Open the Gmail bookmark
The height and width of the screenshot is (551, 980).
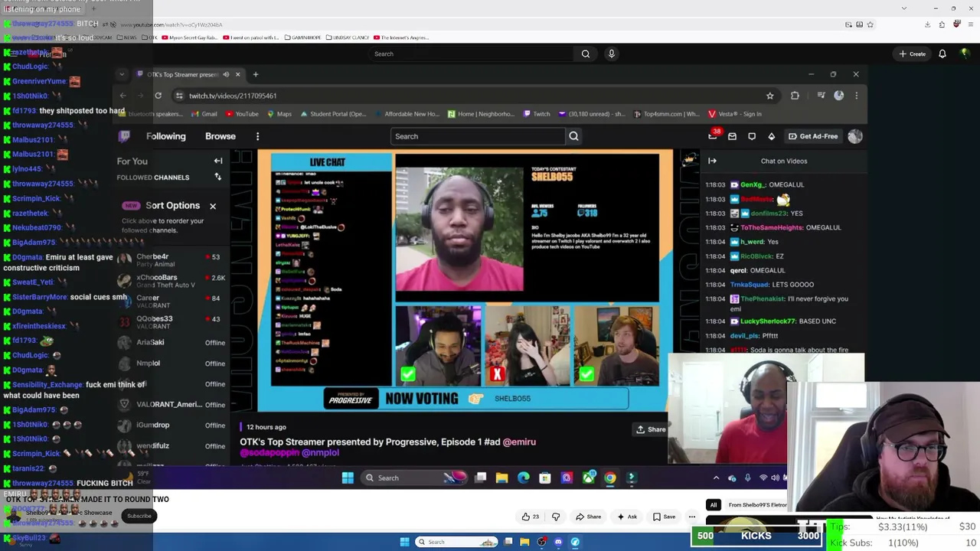(x=204, y=114)
